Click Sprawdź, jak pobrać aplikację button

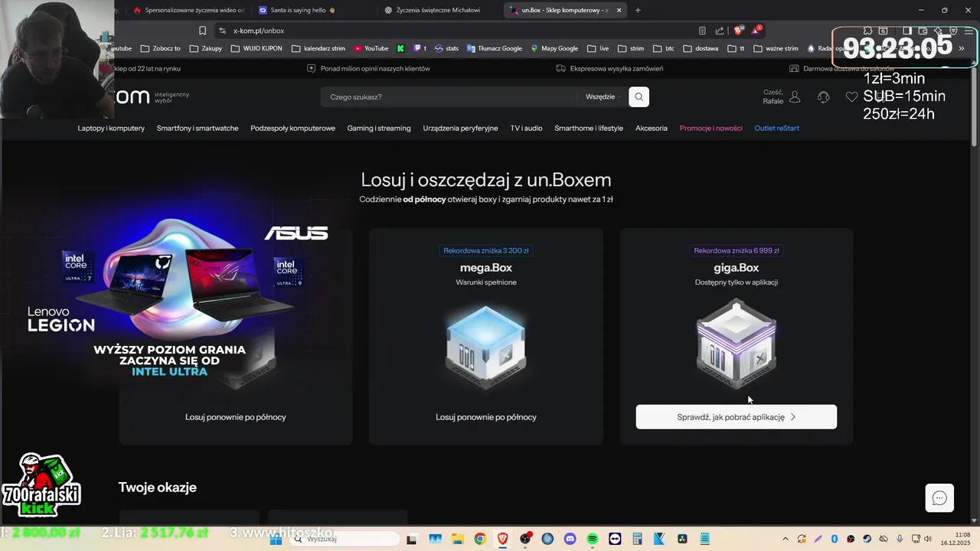[x=737, y=417]
